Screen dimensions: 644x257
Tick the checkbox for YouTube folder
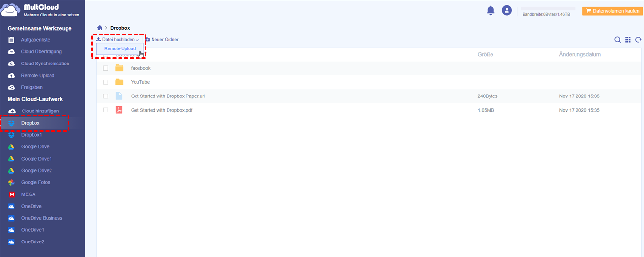pos(105,82)
